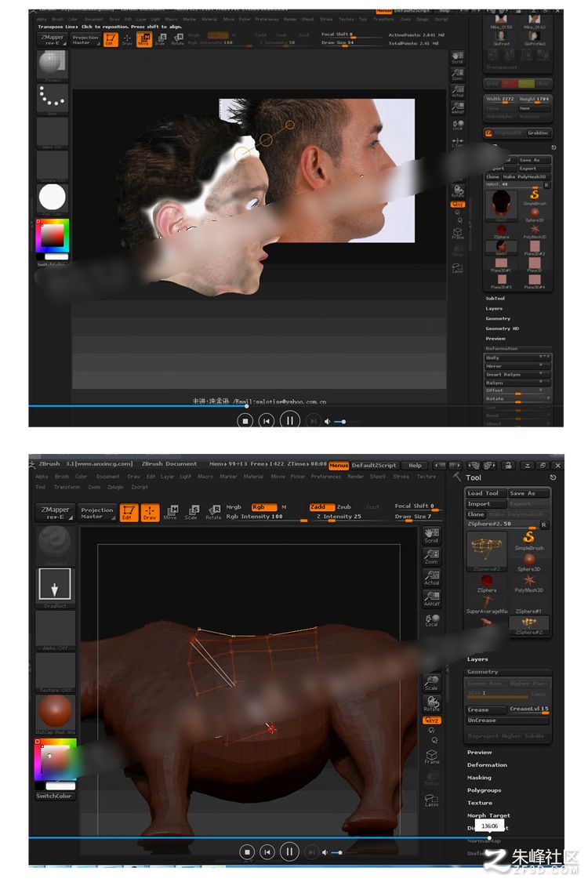Viewport: 588px width, 882px height.
Task: Click Crease button in Geometry section
Action: pyautogui.click(x=486, y=710)
